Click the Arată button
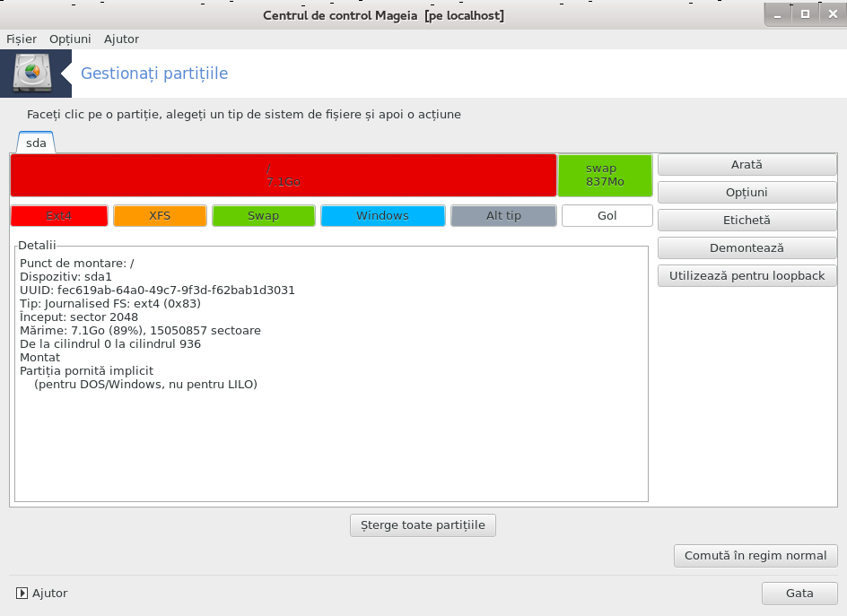 click(x=747, y=165)
